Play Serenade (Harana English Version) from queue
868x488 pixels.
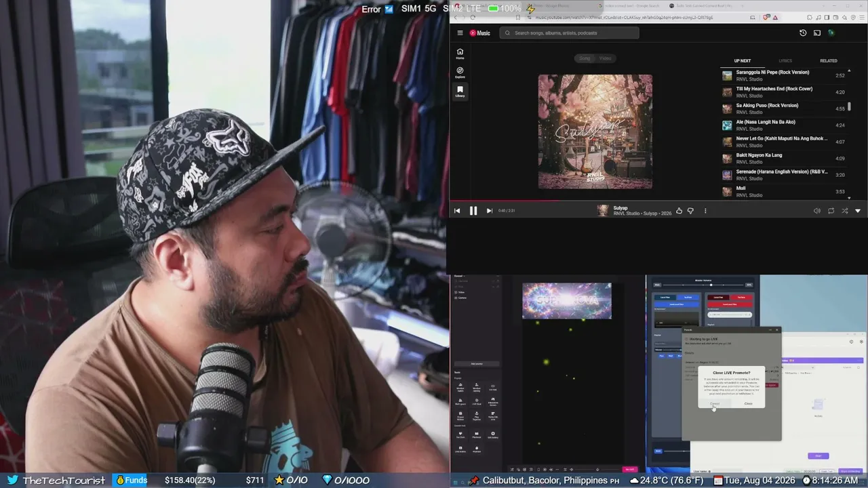[x=784, y=175]
